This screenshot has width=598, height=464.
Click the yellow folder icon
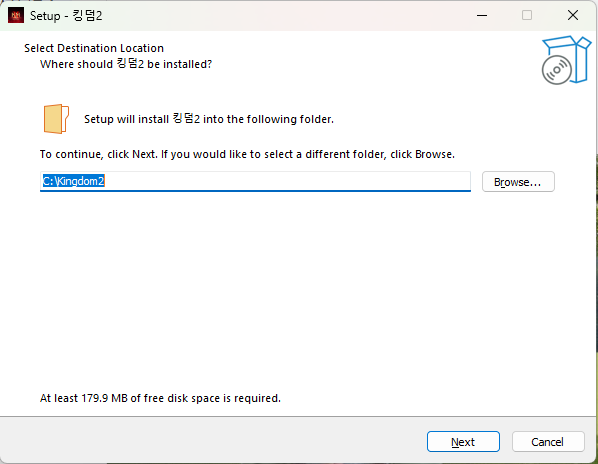(56, 119)
